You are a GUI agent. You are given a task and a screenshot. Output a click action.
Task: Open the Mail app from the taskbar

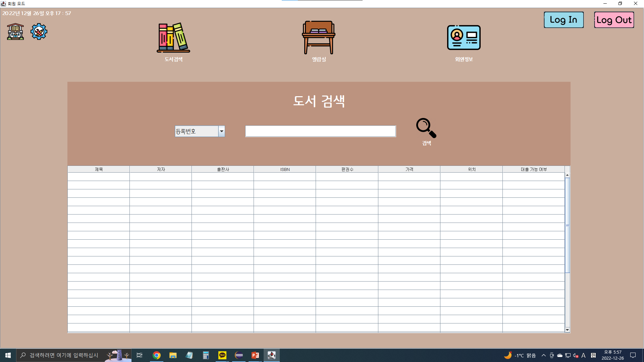click(189, 355)
